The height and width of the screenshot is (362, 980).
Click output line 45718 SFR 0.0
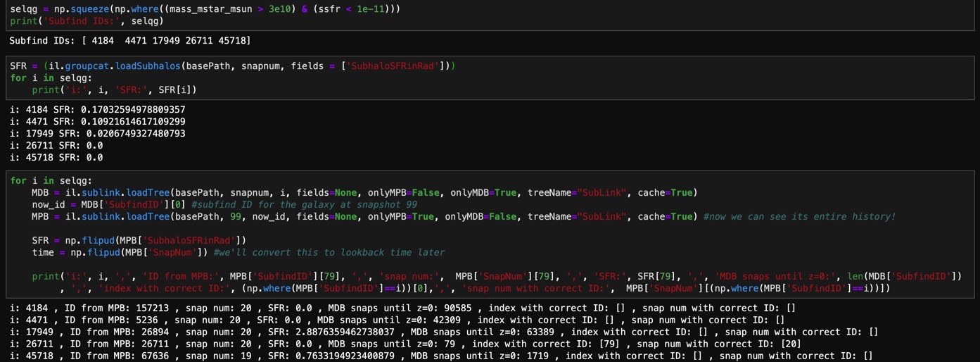point(56,158)
